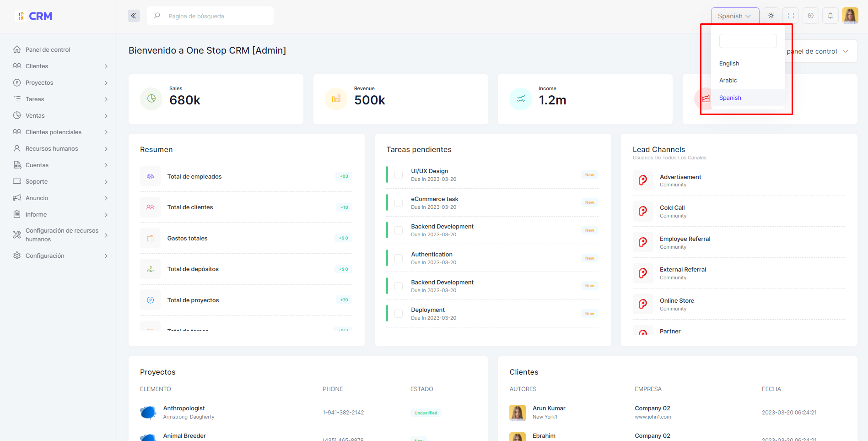
Task: Click the Total de proyectos icon
Action: pyautogui.click(x=150, y=300)
